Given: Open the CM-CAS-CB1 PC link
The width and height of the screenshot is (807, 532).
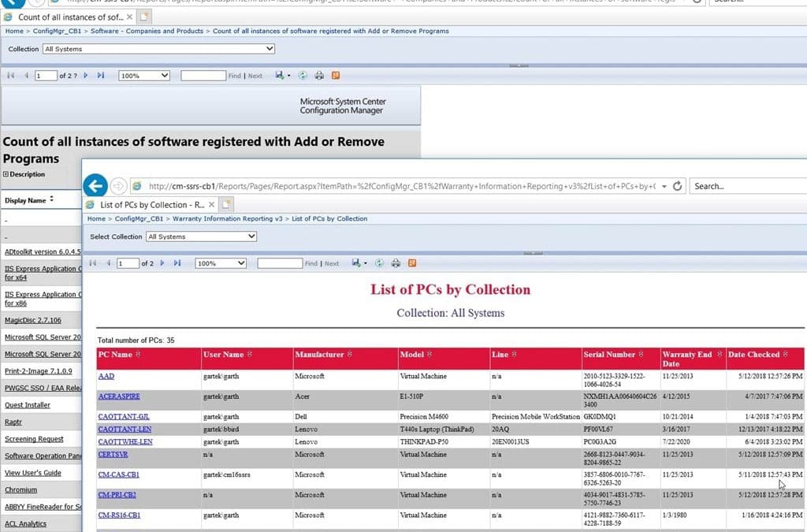Looking at the screenshot, I should [118, 474].
